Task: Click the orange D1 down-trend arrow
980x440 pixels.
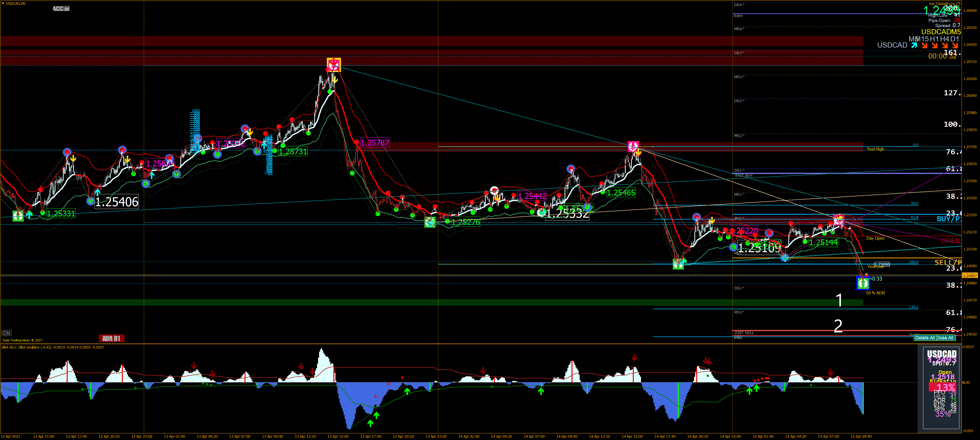Action: [x=955, y=45]
